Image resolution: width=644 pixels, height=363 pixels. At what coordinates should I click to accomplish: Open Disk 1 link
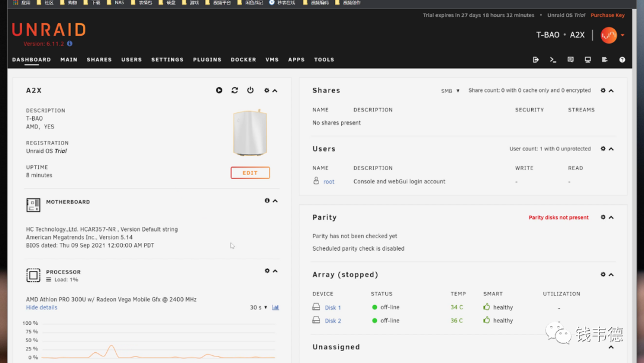pyautogui.click(x=333, y=307)
